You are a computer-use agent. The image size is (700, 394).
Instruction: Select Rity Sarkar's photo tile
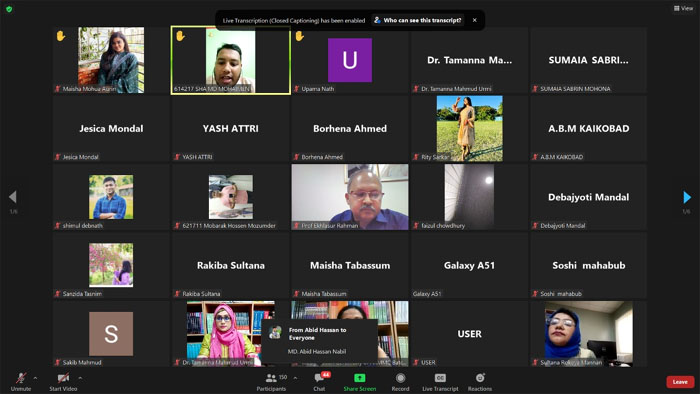pyautogui.click(x=469, y=129)
